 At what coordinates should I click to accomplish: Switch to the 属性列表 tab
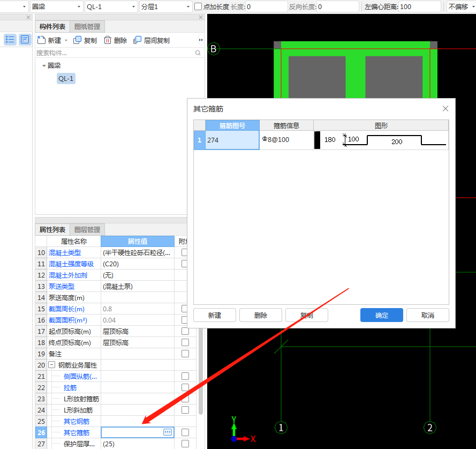(52, 229)
